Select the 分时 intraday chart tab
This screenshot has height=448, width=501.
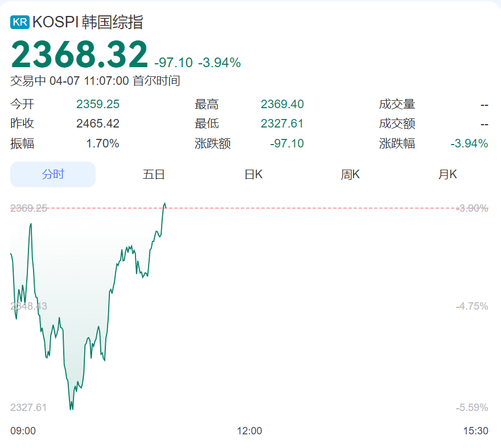coord(53,174)
